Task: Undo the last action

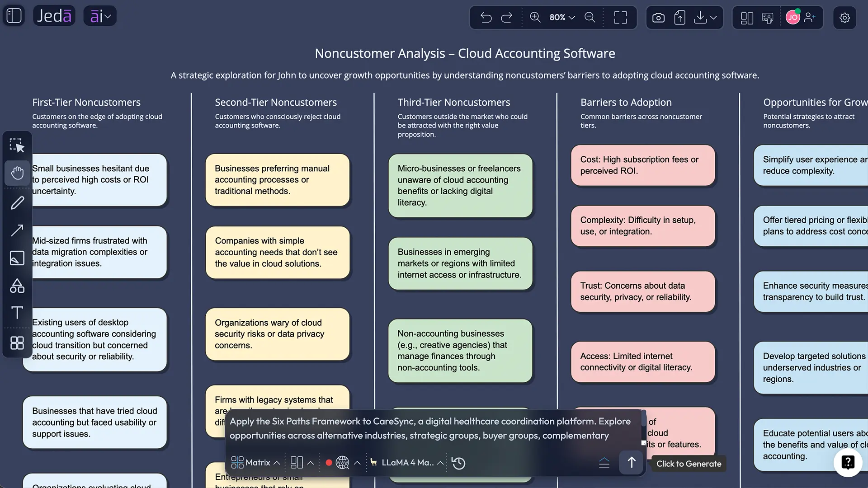Action: click(x=486, y=18)
